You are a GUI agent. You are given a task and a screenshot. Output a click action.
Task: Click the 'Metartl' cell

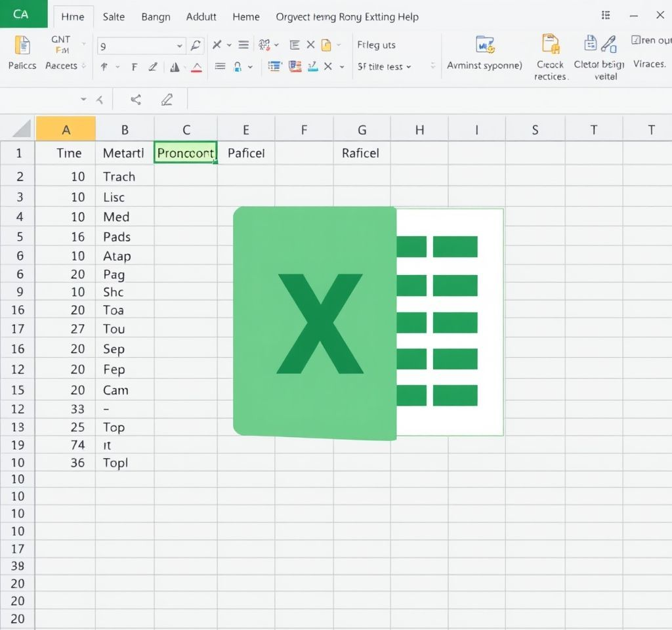[125, 153]
